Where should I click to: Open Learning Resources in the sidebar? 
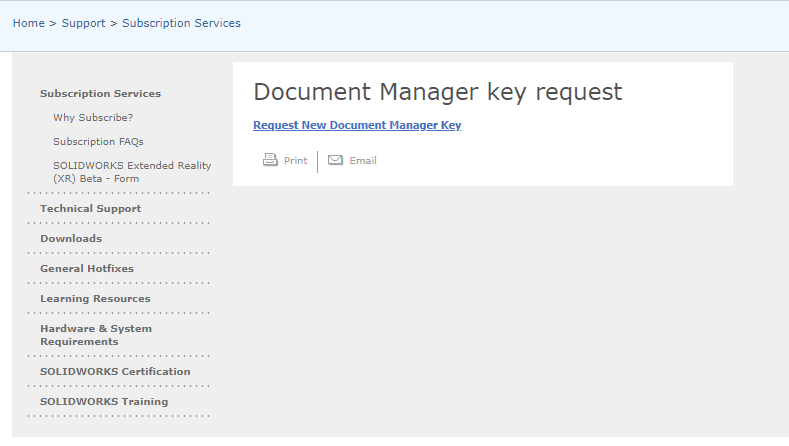click(x=95, y=299)
